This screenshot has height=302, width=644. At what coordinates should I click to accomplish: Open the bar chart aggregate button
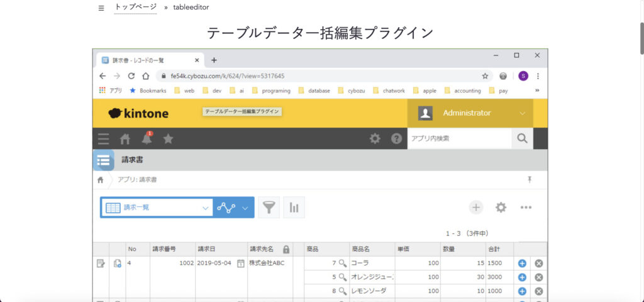[294, 208]
